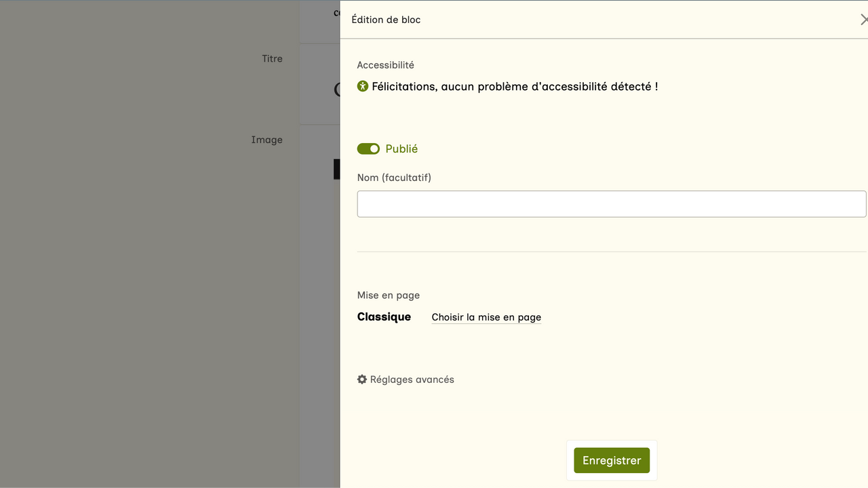Select the Félicitations accessibility message text
The image size is (868, 488).
point(515,87)
